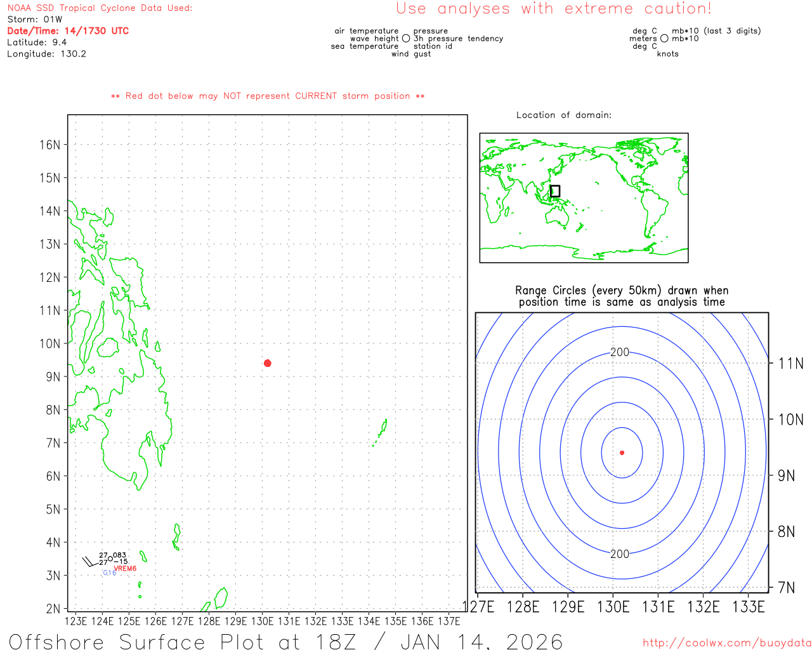Viewport: 812px width, 650px height.
Task: Click the 133E label on range circles plot
Action: pos(749,607)
